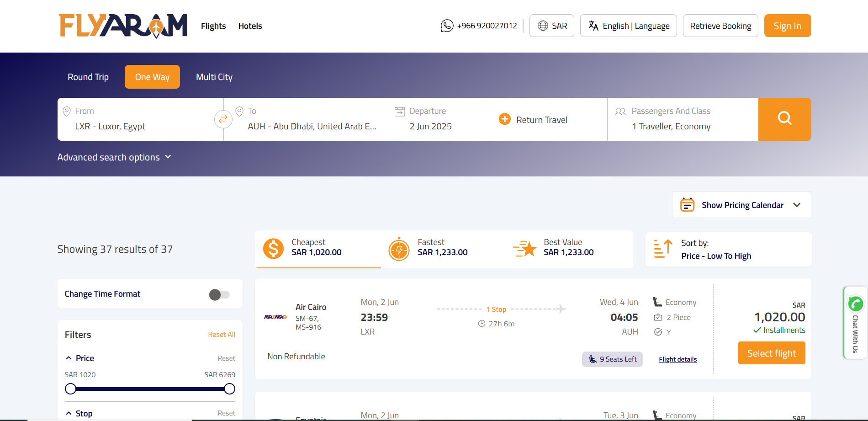Click Select flight for Air Cairo

(x=771, y=353)
